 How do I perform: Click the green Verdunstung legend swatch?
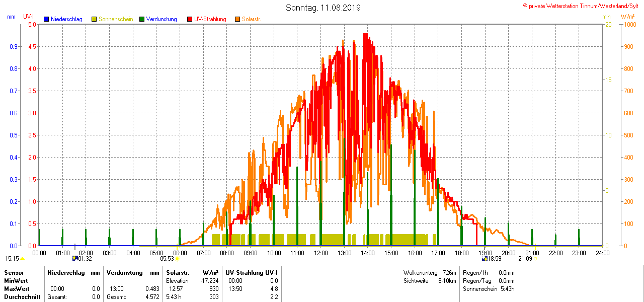142,19
